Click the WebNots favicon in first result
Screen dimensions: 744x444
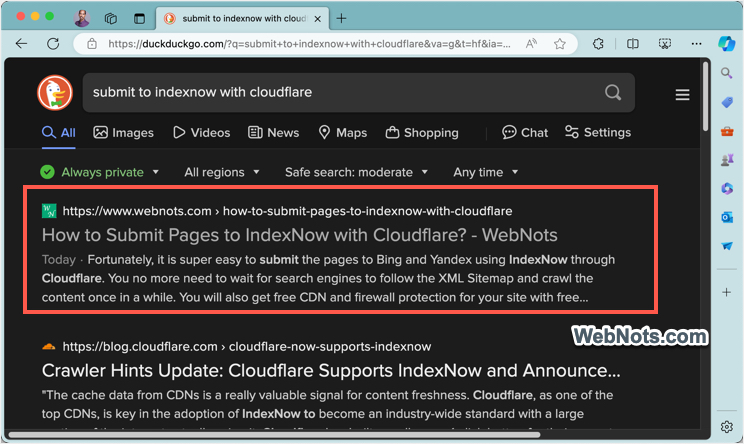[x=49, y=211]
